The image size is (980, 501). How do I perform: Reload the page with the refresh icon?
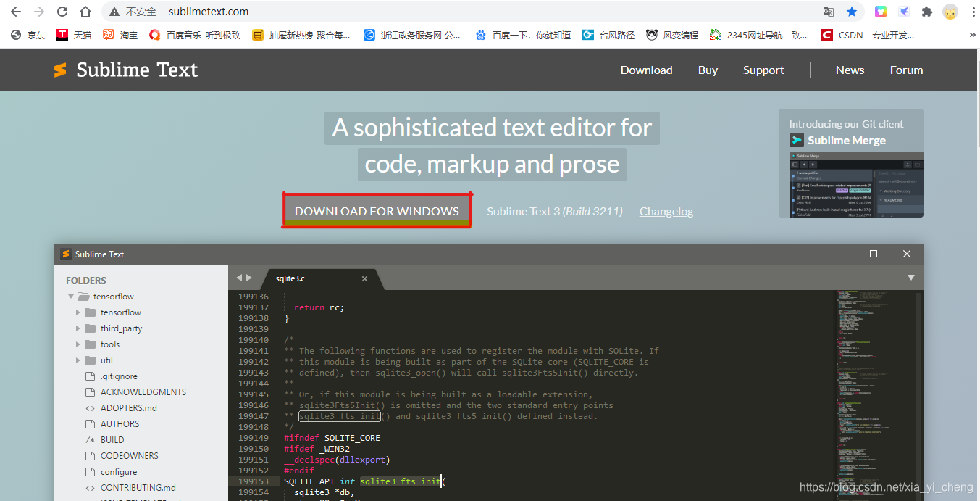click(62, 12)
